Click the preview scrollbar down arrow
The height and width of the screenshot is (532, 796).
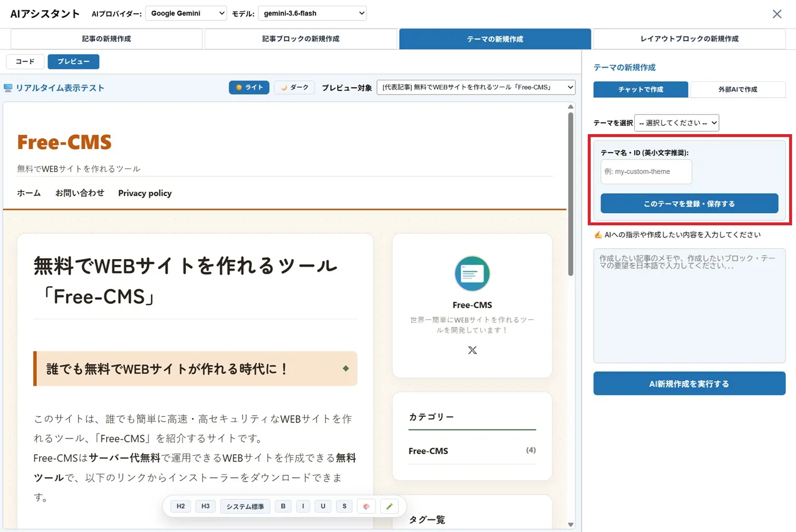(x=571, y=525)
